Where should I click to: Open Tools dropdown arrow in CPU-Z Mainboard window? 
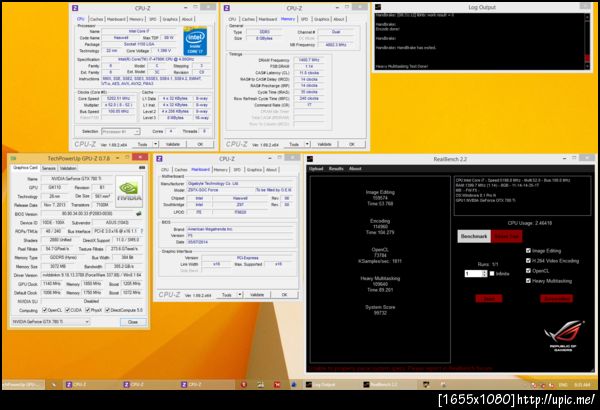[240, 294]
